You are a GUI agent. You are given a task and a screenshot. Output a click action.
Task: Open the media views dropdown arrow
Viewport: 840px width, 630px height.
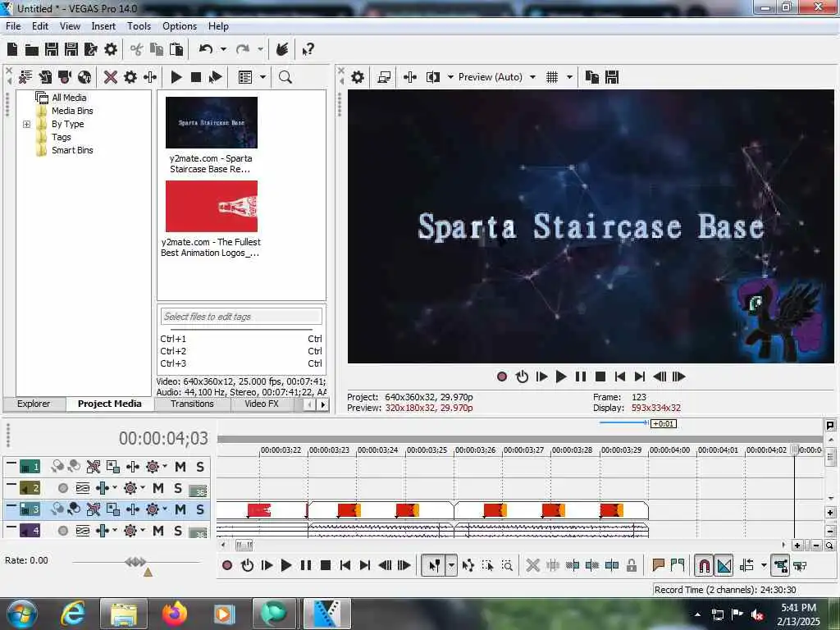263,77
